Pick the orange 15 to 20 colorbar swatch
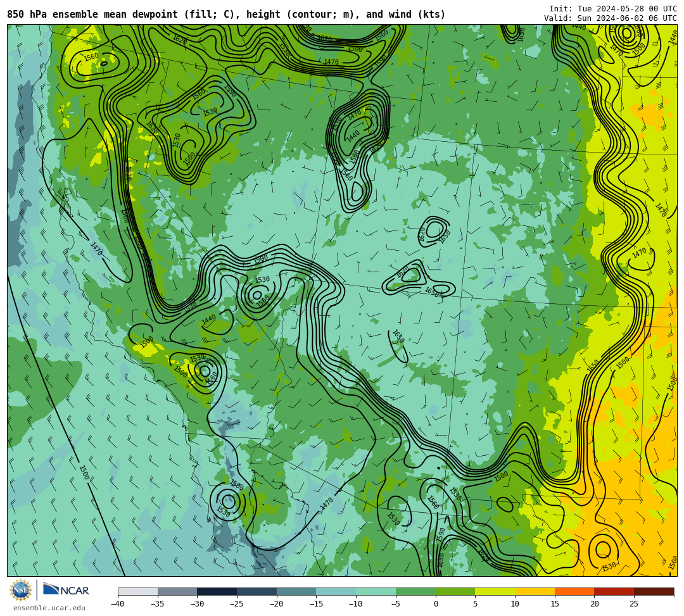The height and width of the screenshot is (616, 684). coord(574,591)
